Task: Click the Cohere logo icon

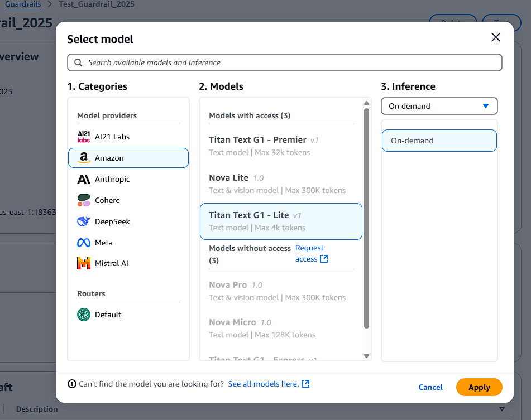Action: tap(84, 200)
